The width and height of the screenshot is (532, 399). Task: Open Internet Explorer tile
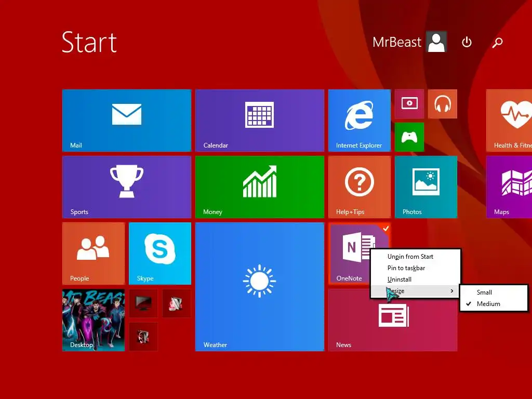coord(360,121)
